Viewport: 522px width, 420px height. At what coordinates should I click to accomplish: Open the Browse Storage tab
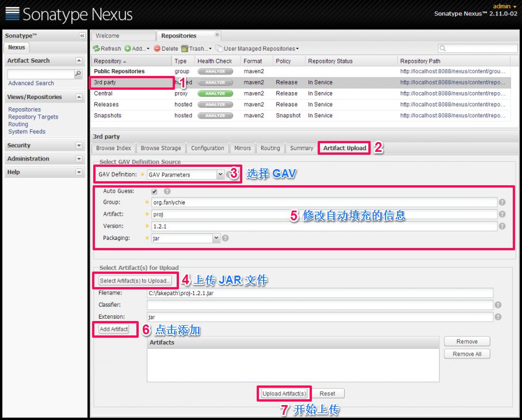pyautogui.click(x=161, y=148)
